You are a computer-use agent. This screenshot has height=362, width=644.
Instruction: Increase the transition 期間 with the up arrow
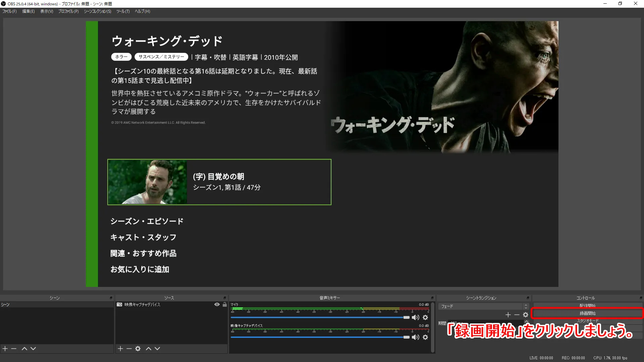[x=526, y=321]
